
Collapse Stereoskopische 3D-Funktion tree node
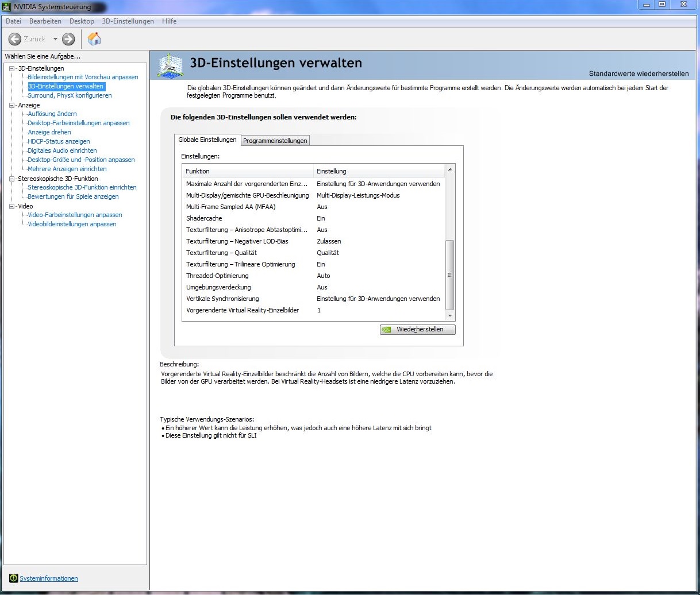tap(13, 179)
